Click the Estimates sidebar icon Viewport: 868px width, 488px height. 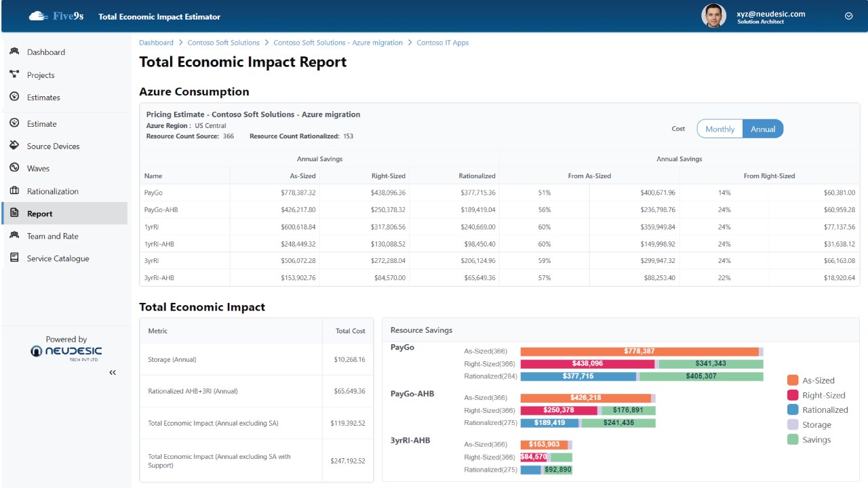[x=14, y=97]
